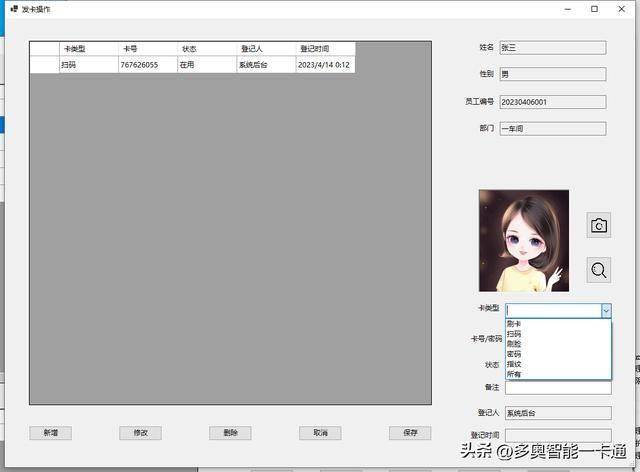Click the 修改 button
The image size is (640, 472).
click(x=140, y=433)
